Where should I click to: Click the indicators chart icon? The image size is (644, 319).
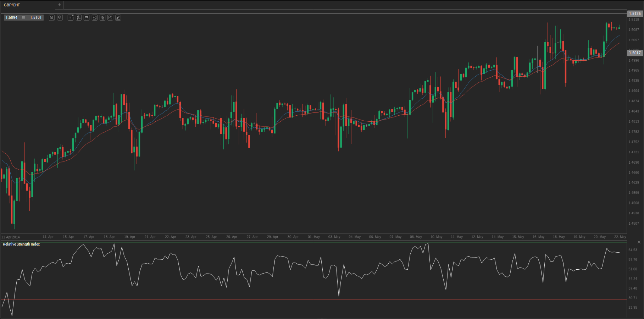point(95,17)
